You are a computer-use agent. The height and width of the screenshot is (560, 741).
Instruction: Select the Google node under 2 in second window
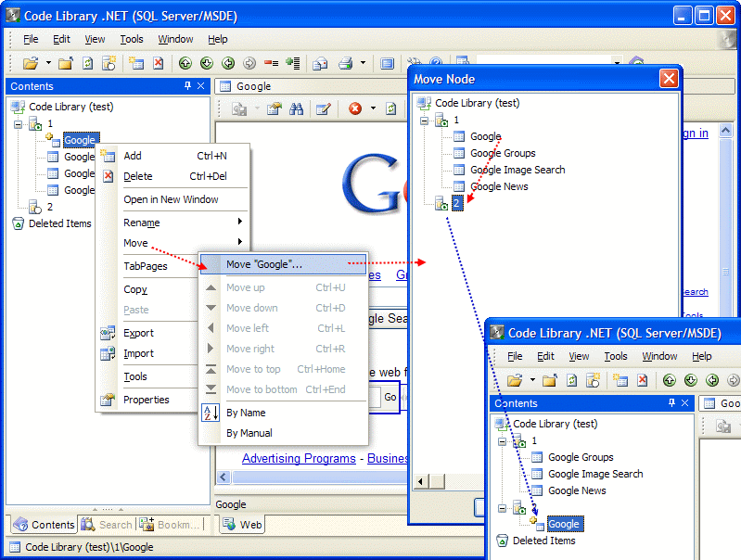(x=564, y=524)
